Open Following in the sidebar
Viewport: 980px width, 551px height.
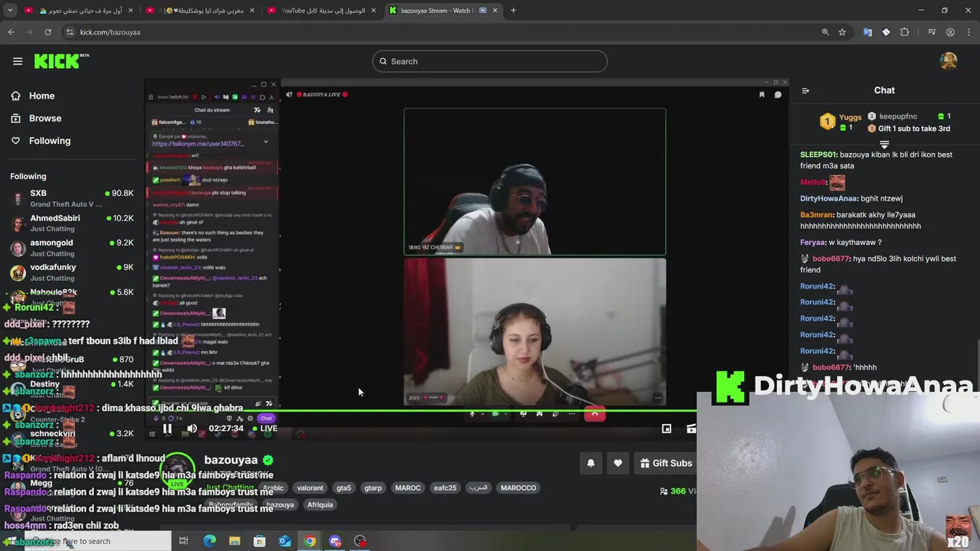50,141
